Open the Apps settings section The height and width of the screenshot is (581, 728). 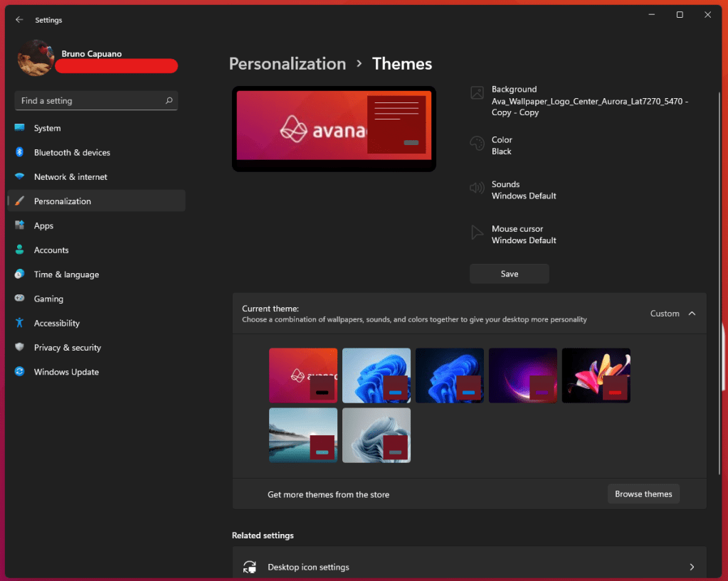pos(43,225)
